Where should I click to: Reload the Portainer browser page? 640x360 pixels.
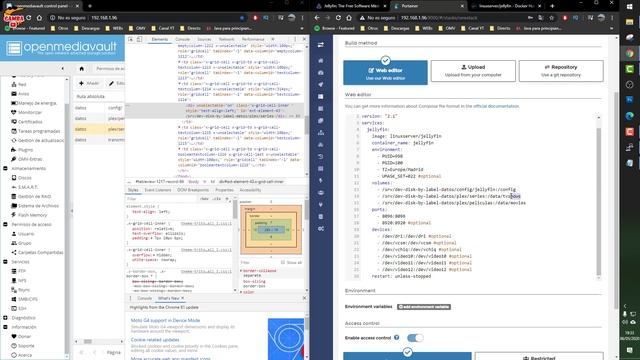(338, 18)
